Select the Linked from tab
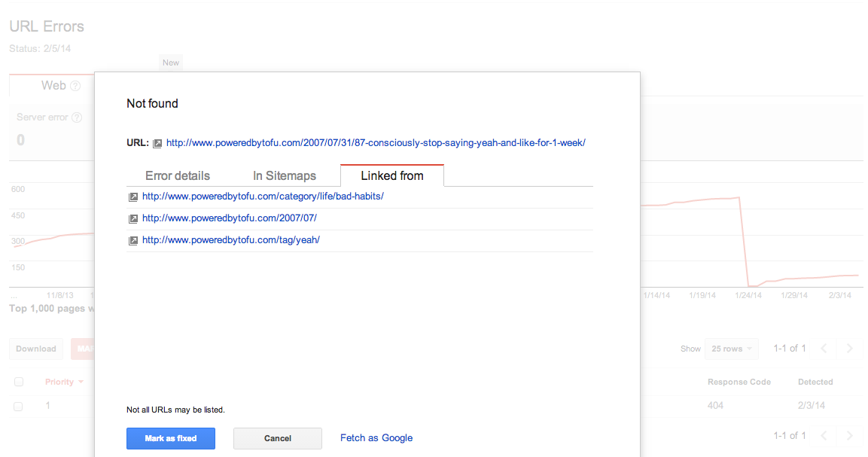The width and height of the screenshot is (868, 457). pos(391,175)
